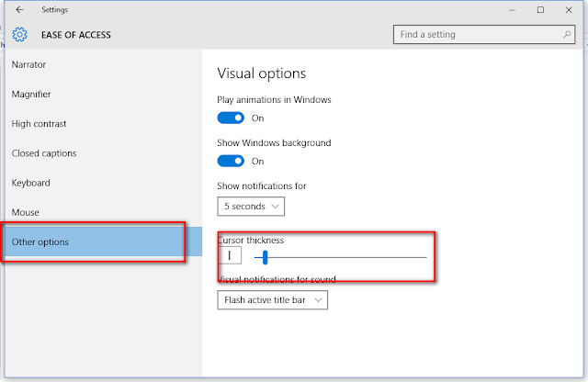This screenshot has height=382, width=588.
Task: Toggle Play animations in Windows switch
Action: (231, 118)
